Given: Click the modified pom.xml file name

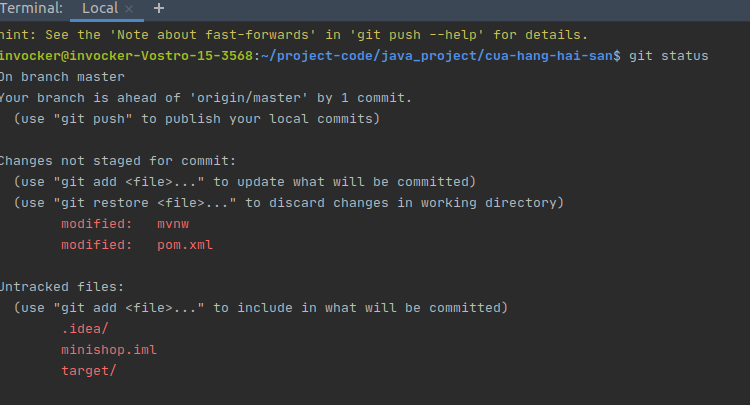Looking at the screenshot, I should click(185, 244).
